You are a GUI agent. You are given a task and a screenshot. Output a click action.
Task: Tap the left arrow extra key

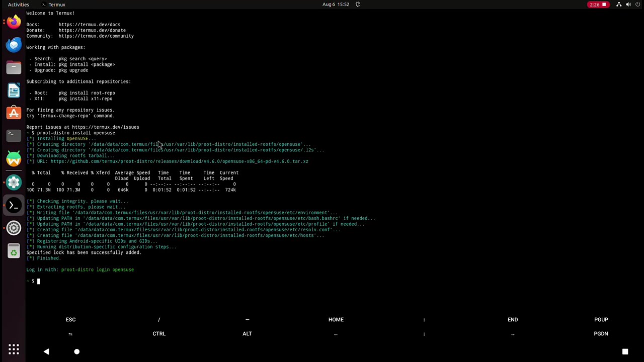336,334
